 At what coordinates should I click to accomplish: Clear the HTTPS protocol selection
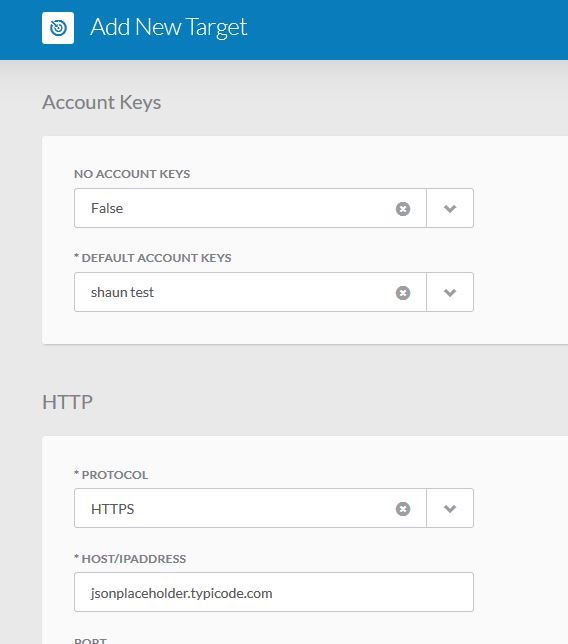point(403,509)
